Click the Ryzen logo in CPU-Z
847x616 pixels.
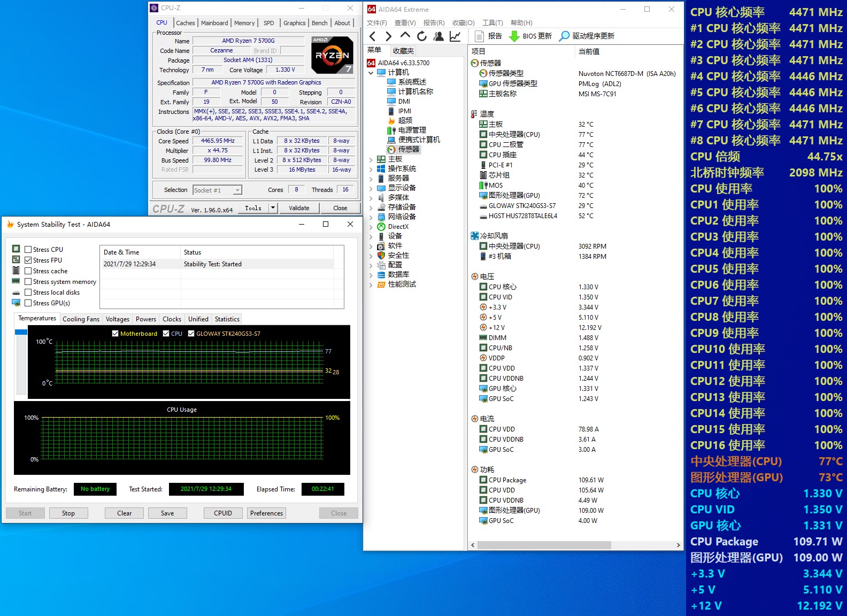(x=332, y=55)
